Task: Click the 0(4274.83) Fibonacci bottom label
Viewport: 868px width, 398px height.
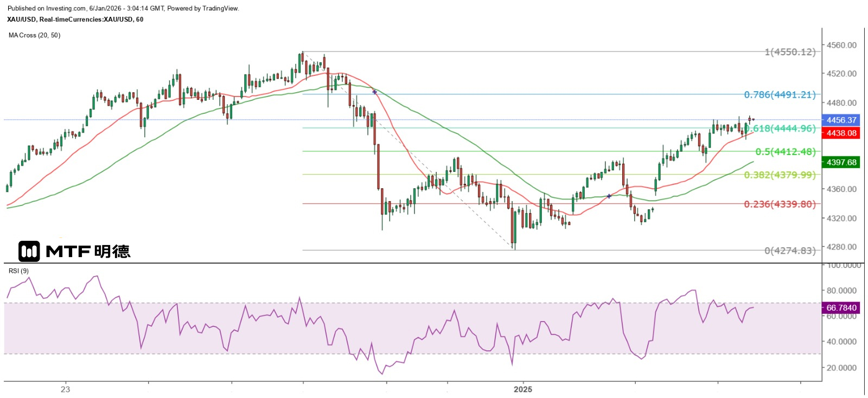Action: [x=790, y=251]
